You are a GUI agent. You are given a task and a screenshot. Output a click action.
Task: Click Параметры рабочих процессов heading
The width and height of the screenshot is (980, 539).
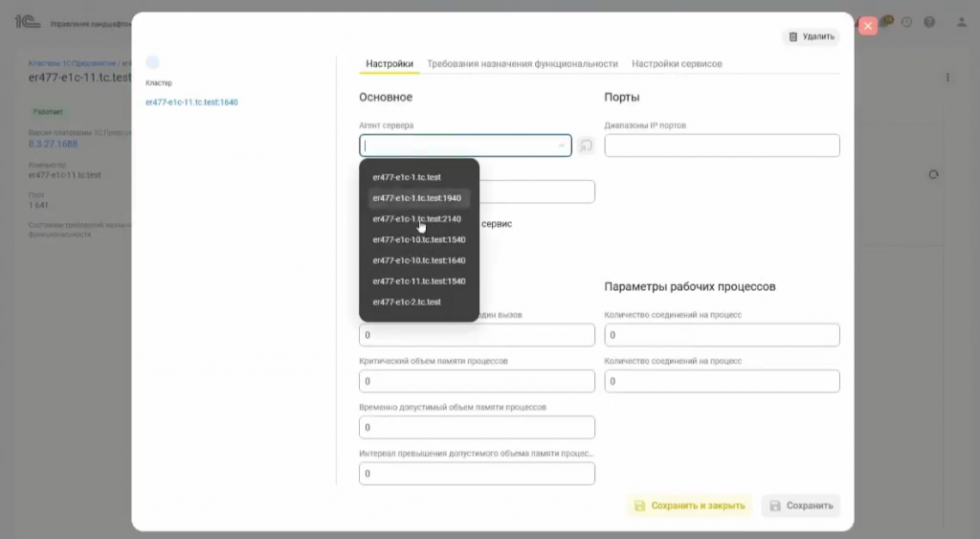(690, 287)
